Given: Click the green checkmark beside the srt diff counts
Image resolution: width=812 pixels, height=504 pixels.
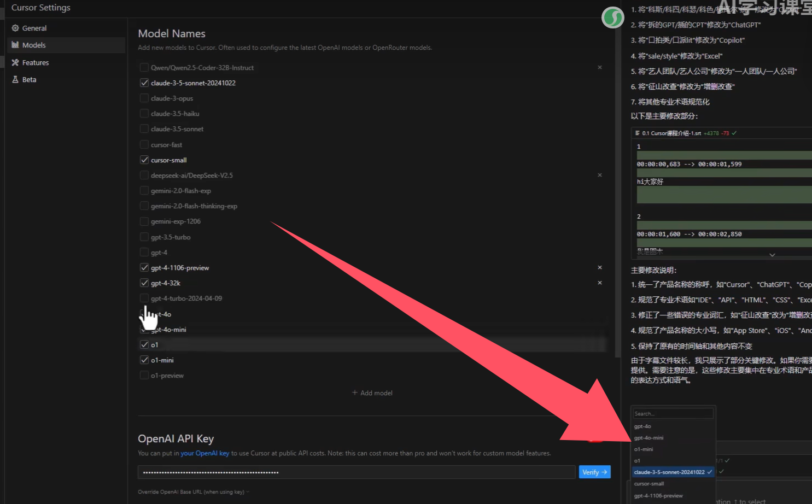Looking at the screenshot, I should click(734, 133).
